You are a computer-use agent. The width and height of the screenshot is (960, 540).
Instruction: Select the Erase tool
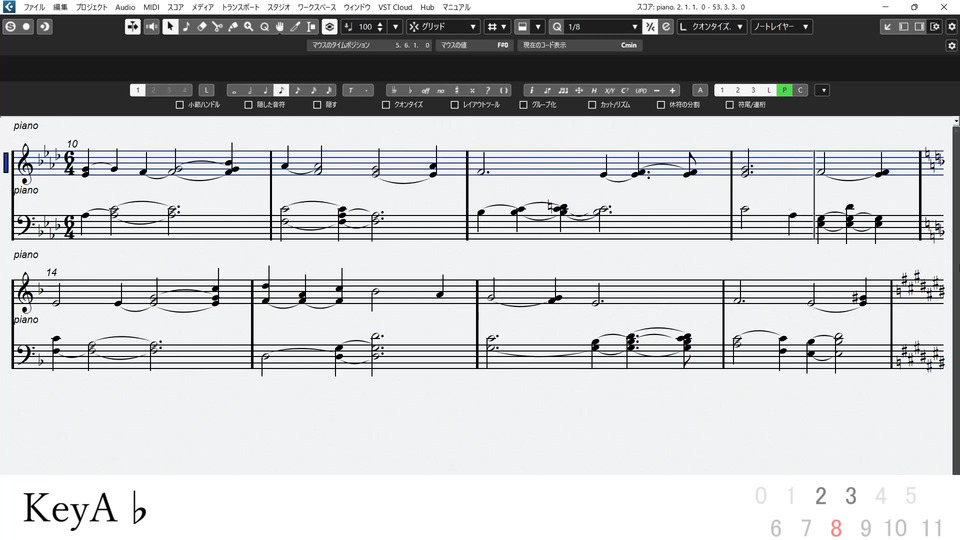[x=202, y=26]
